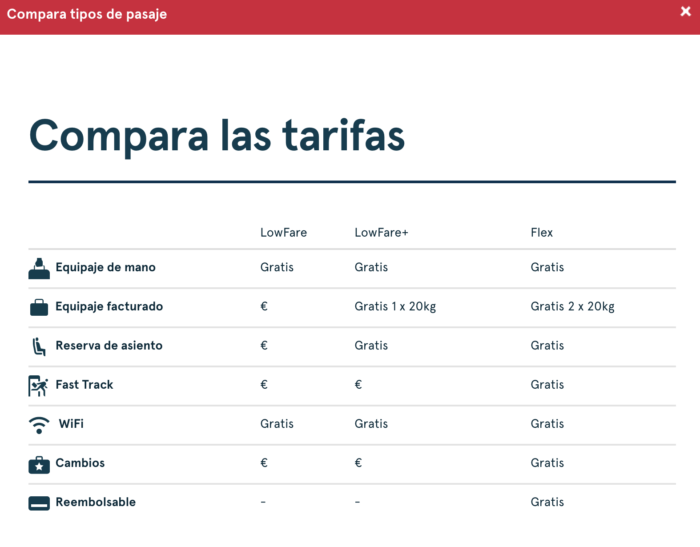Click LowFare euro symbol for Cambios

[x=264, y=463]
